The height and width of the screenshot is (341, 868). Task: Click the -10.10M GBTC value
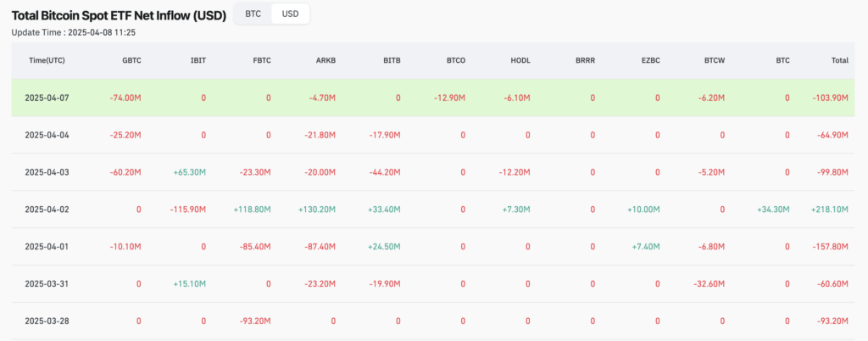(125, 247)
